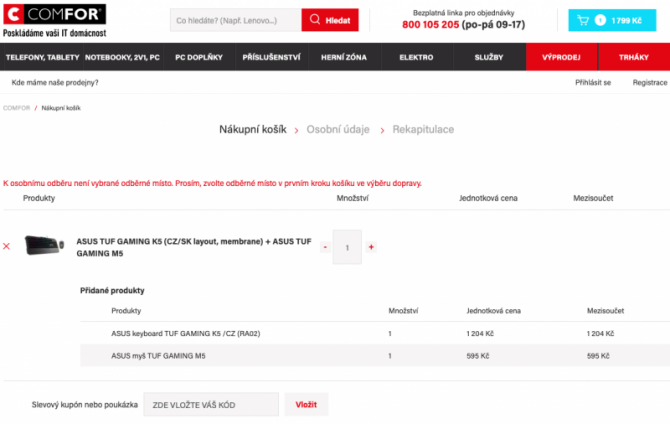This screenshot has height=424, width=670.
Task: Click the coupon code input field
Action: coord(211,404)
